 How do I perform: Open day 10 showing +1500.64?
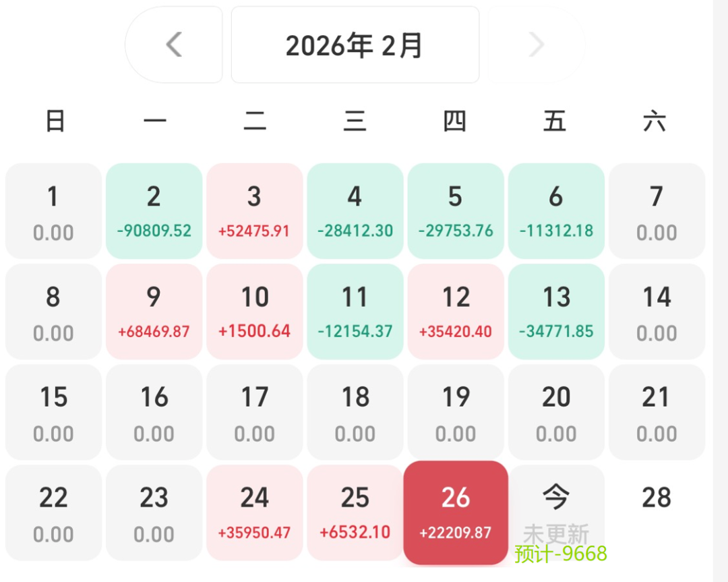pyautogui.click(x=254, y=312)
